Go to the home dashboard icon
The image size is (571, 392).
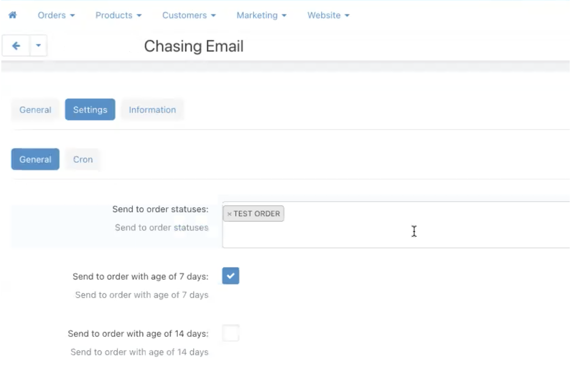[13, 15]
